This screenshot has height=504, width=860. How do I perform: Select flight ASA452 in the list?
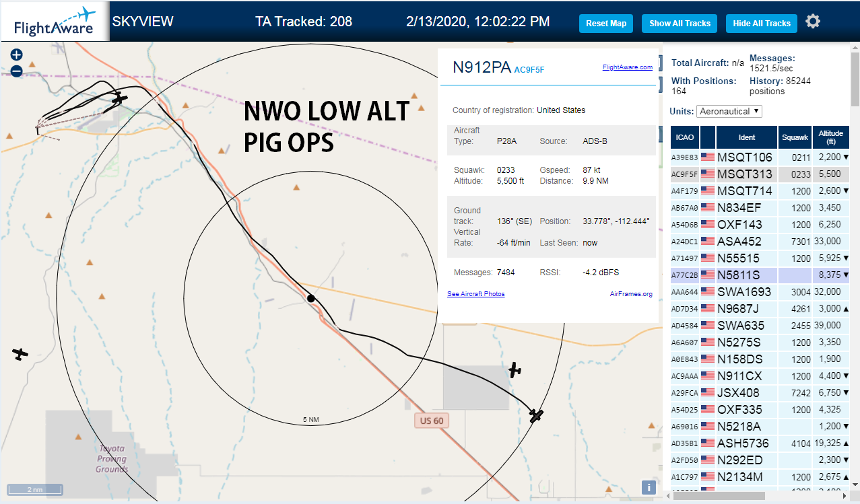tap(760, 241)
